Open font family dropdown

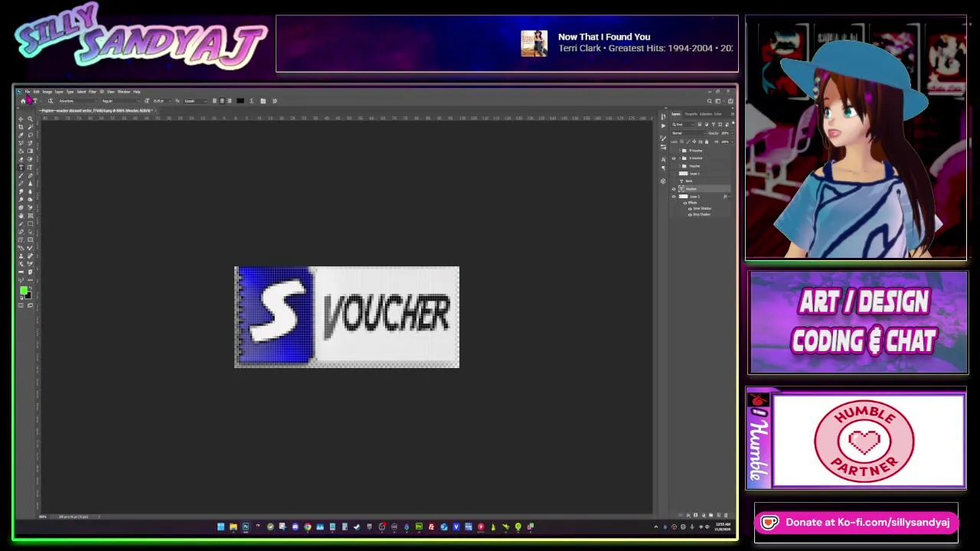click(78, 101)
